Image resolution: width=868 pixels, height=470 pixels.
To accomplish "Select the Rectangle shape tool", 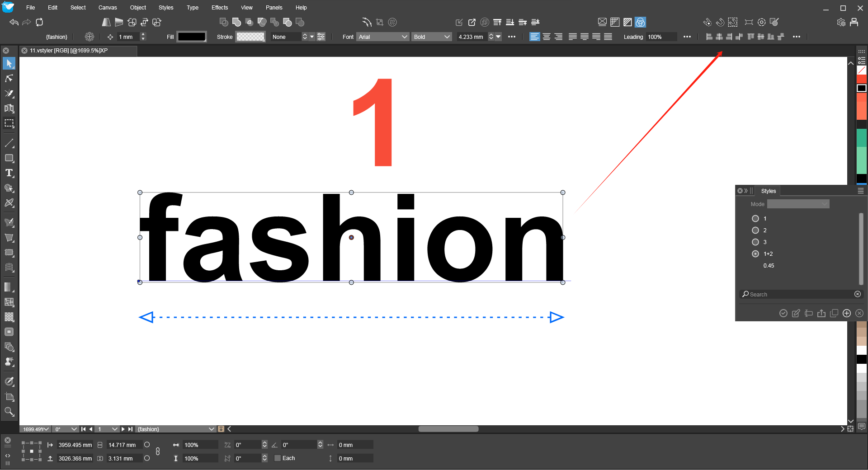I will tap(9, 158).
